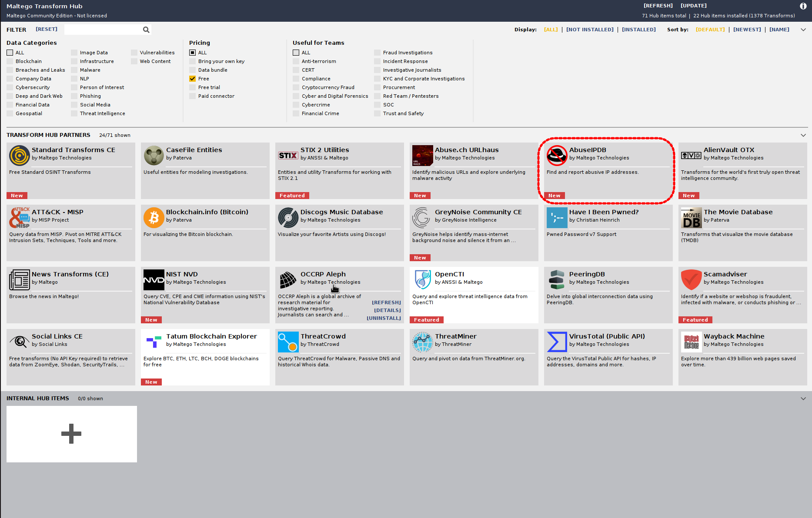Click The Movie Database icon

click(692, 218)
